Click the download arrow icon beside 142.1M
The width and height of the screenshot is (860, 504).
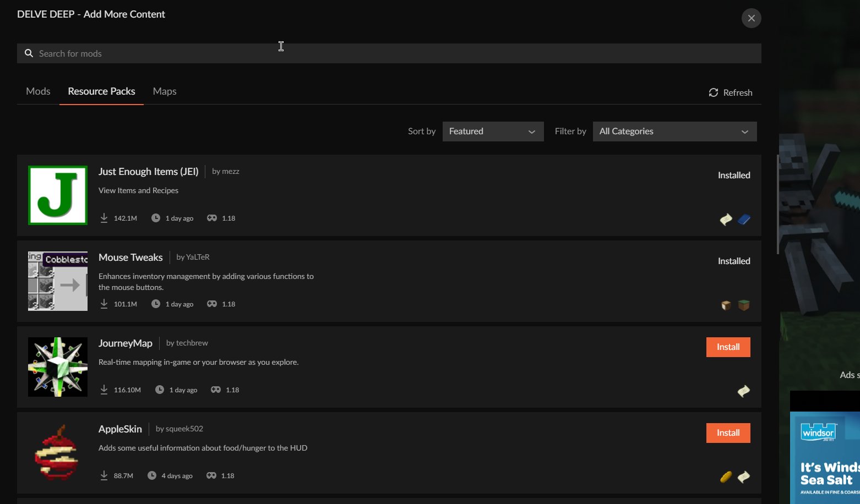click(x=104, y=218)
